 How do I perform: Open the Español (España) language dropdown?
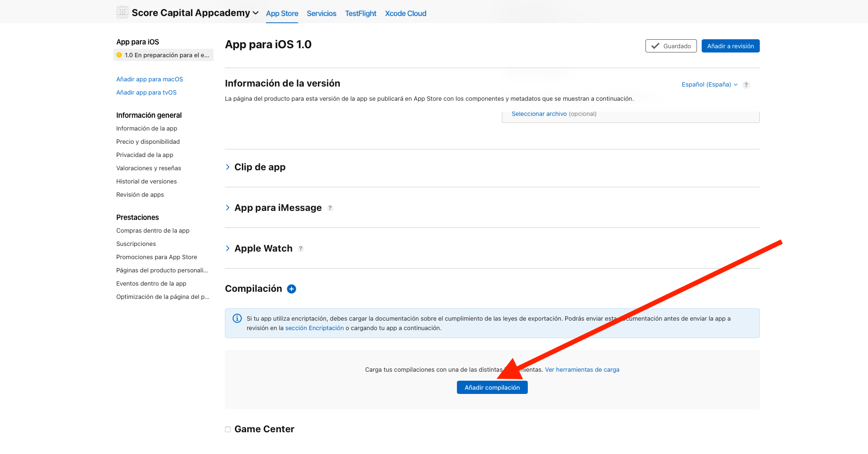pos(709,84)
